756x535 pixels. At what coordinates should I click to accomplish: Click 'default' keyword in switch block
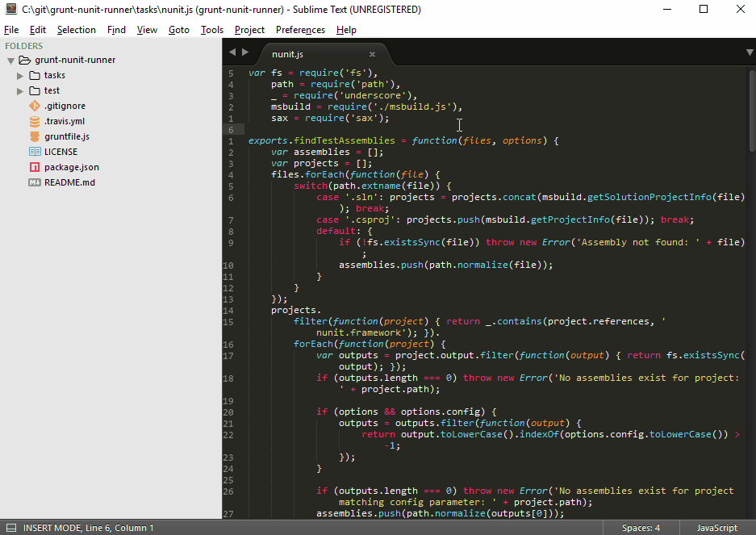pyautogui.click(x=336, y=231)
